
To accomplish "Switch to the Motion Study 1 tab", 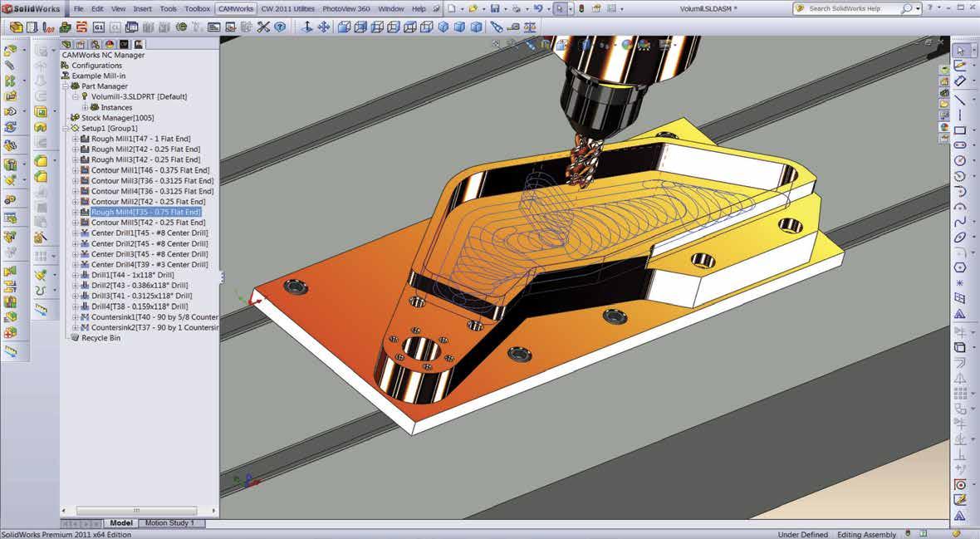I will click(169, 522).
